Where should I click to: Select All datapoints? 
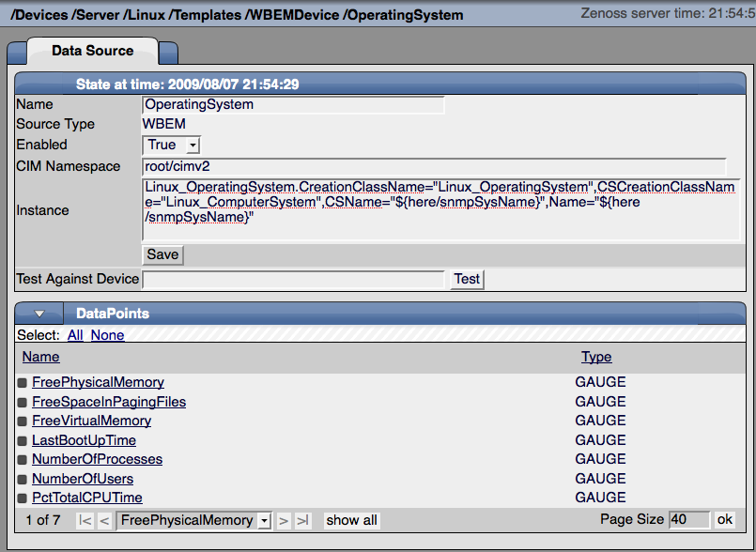tap(74, 334)
